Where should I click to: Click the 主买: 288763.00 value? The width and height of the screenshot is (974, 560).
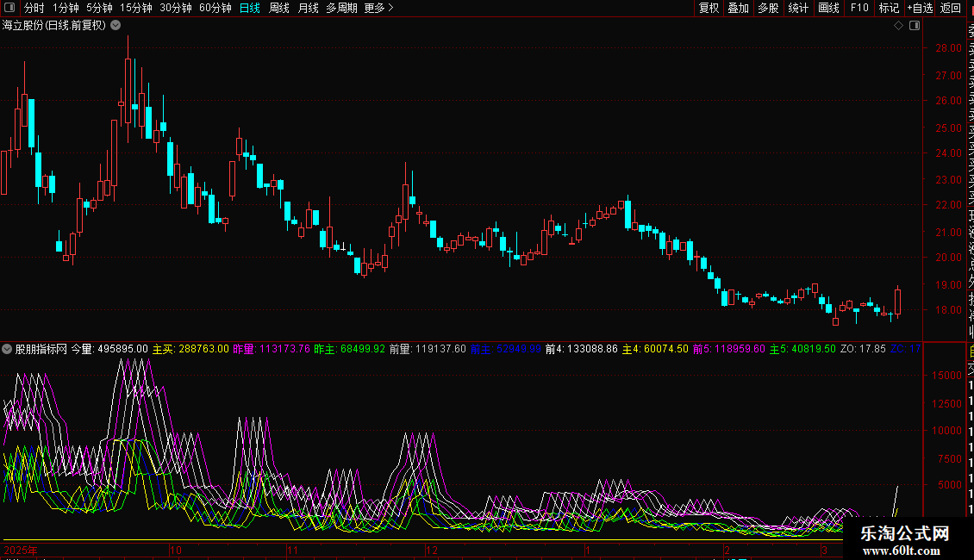[190, 349]
